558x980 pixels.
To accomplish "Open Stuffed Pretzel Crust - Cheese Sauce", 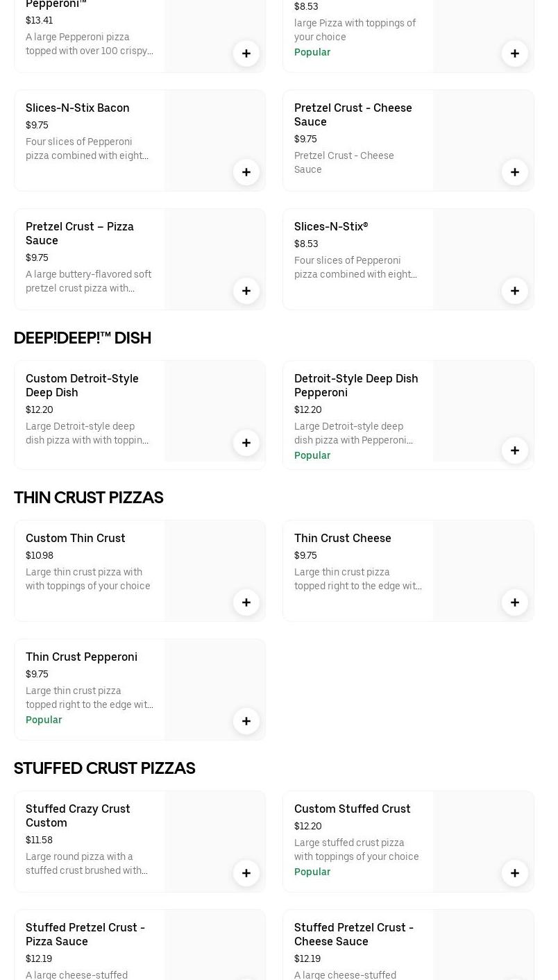I will coord(353,934).
